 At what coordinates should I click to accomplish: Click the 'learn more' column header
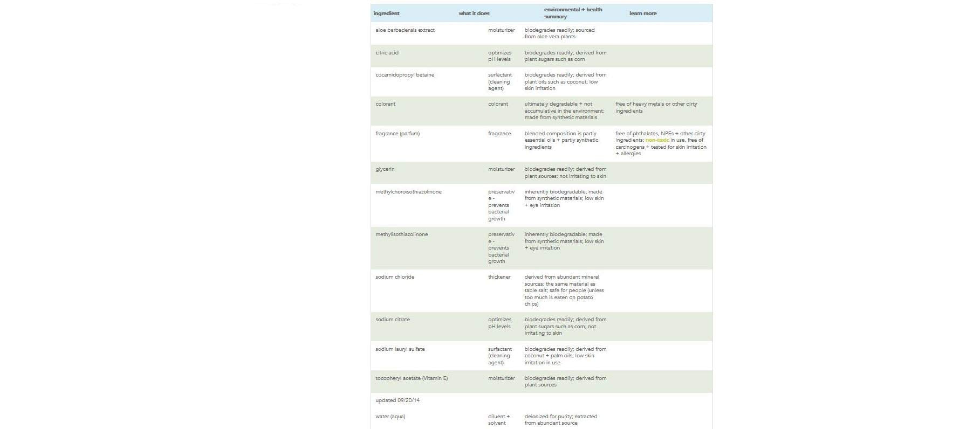(642, 13)
